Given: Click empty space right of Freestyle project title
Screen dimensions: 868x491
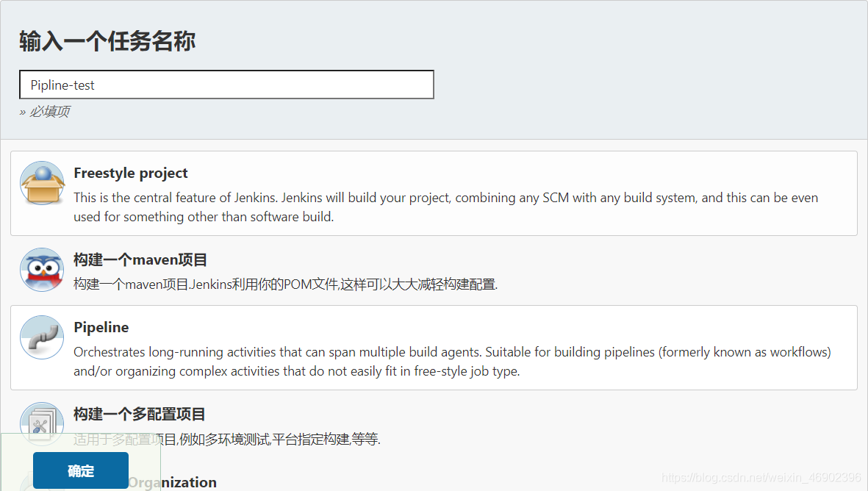Looking at the screenshot, I should (514, 173).
